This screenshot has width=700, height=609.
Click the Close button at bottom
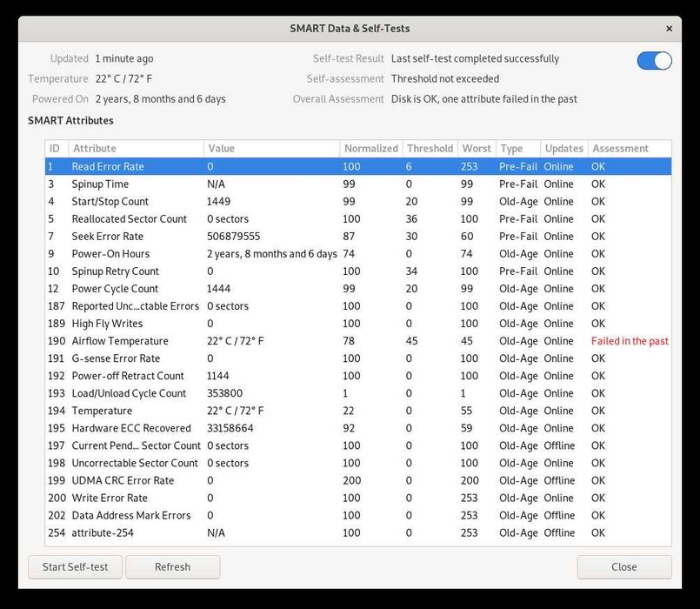click(624, 567)
